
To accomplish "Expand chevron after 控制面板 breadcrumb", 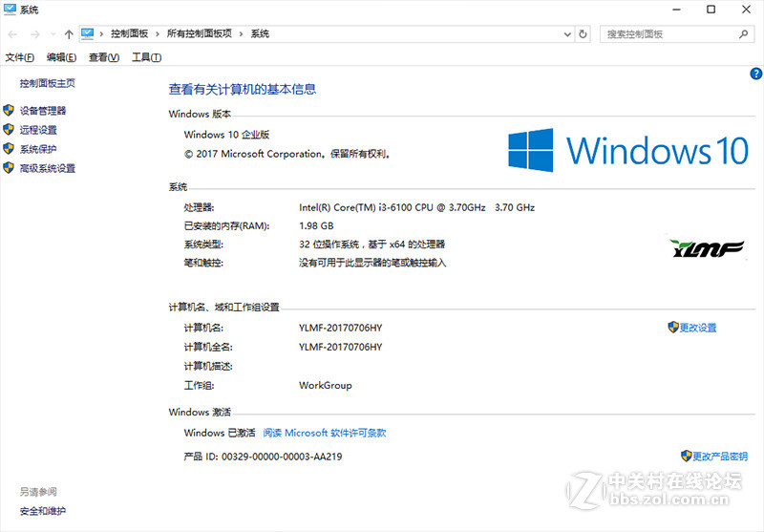I will coord(158,33).
